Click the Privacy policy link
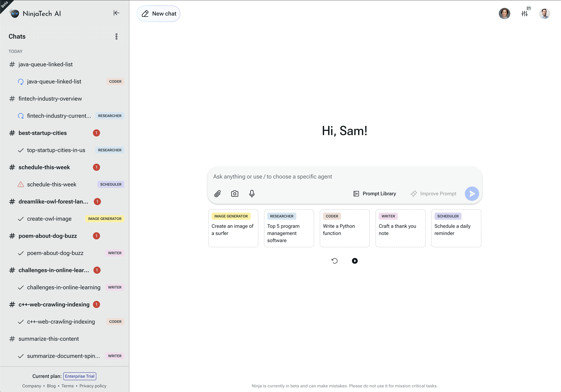The width and height of the screenshot is (561, 392). point(93,386)
